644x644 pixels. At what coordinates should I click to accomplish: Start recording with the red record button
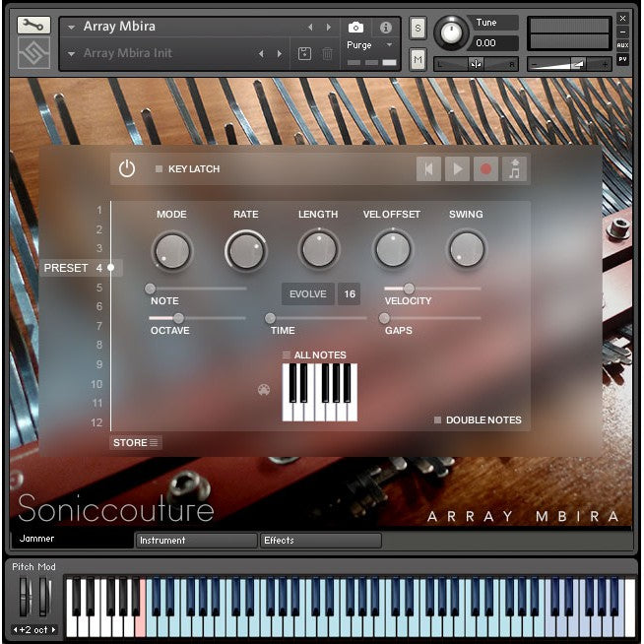[485, 168]
